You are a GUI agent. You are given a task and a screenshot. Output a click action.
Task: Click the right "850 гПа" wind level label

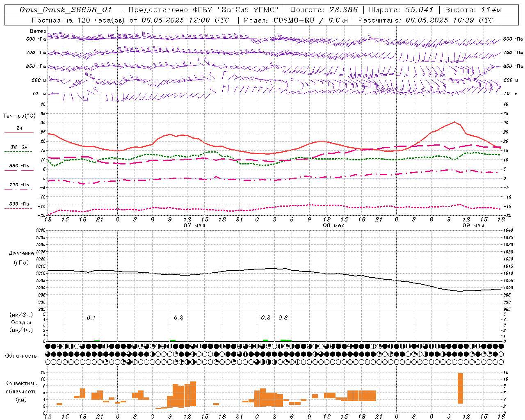(513, 66)
